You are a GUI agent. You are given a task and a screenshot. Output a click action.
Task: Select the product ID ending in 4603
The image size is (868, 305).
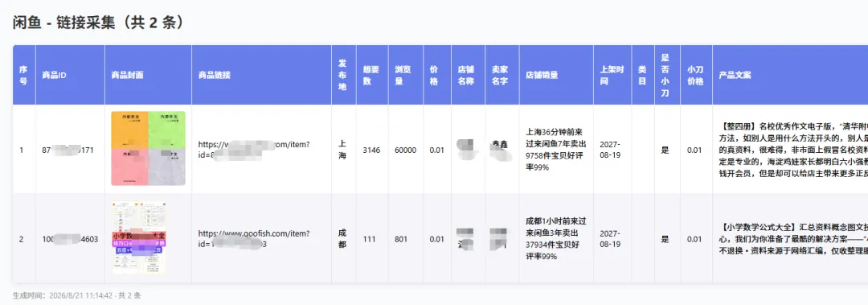pos(70,239)
